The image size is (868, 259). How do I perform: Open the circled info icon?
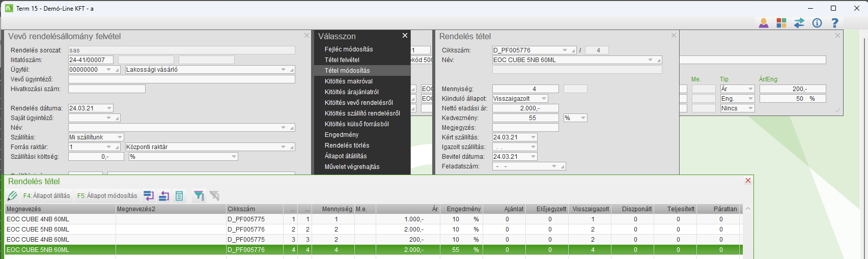point(817,23)
